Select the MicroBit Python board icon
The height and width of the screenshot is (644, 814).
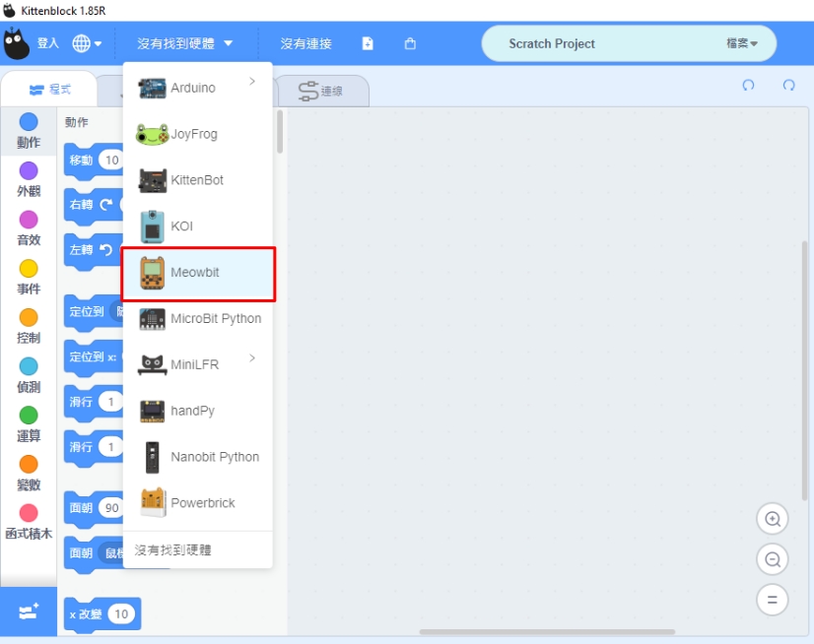[153, 319]
